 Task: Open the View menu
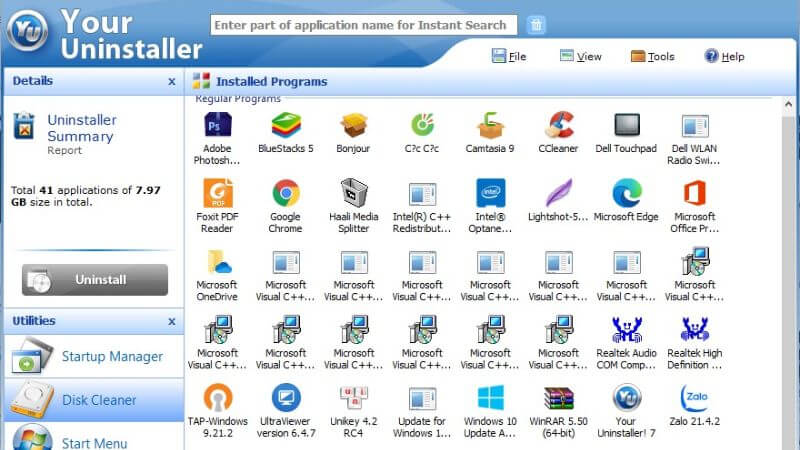[581, 56]
